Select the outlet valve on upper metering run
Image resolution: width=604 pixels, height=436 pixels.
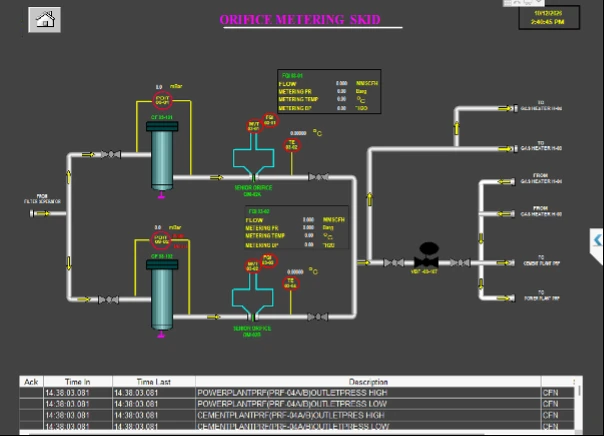pyautogui.click(x=319, y=177)
